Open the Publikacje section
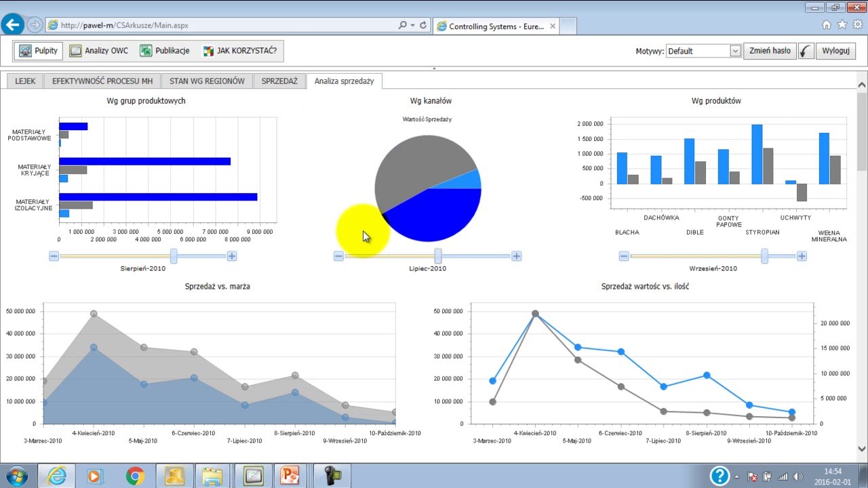 (x=165, y=51)
